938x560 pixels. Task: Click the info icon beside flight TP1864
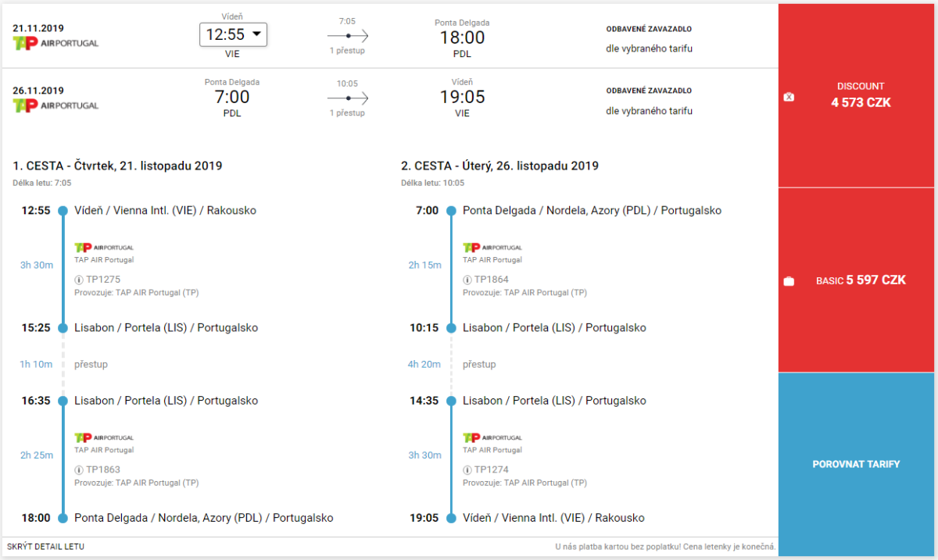(467, 280)
